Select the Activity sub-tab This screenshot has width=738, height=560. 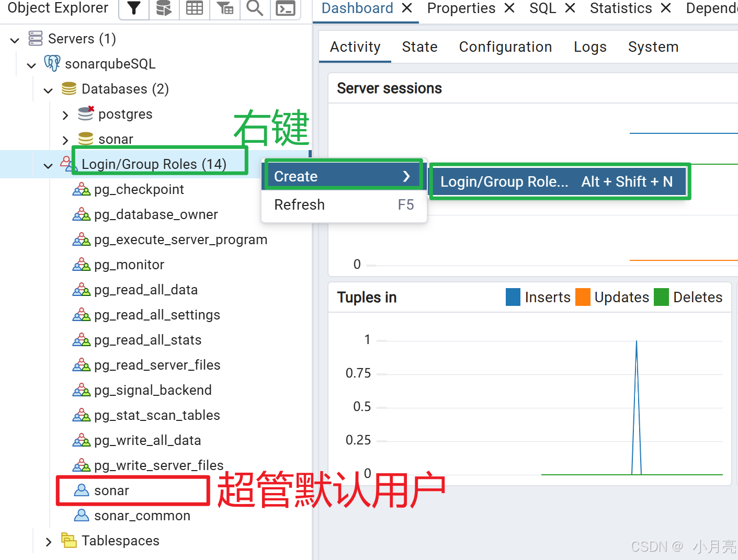(355, 47)
